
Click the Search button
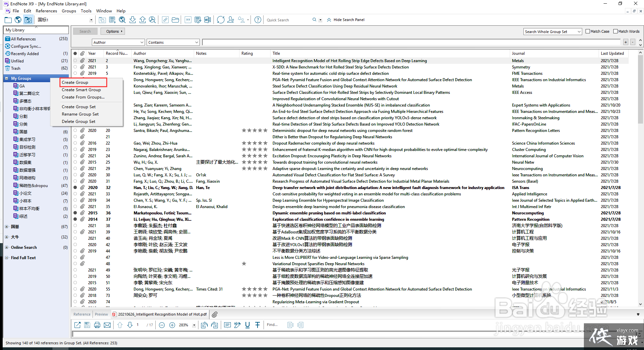click(85, 31)
